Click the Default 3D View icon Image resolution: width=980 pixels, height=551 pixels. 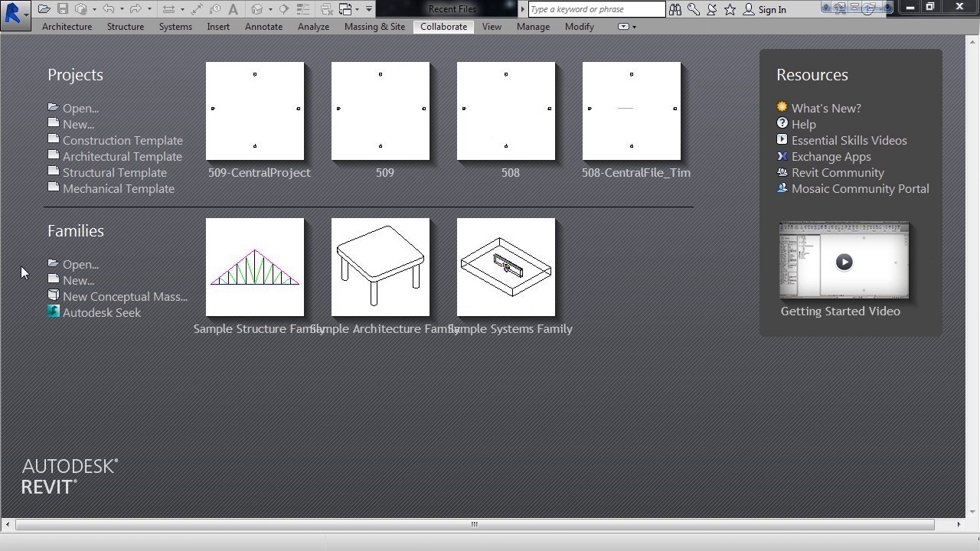tap(257, 9)
